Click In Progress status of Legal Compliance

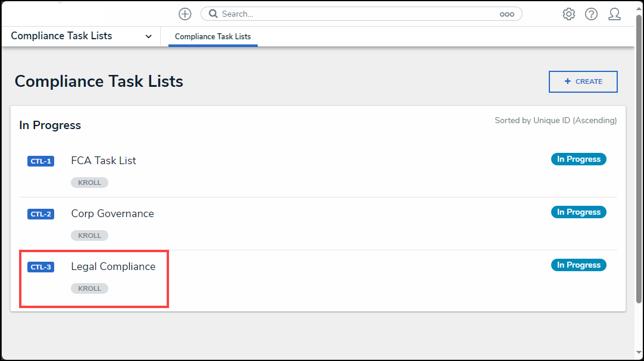579,265
